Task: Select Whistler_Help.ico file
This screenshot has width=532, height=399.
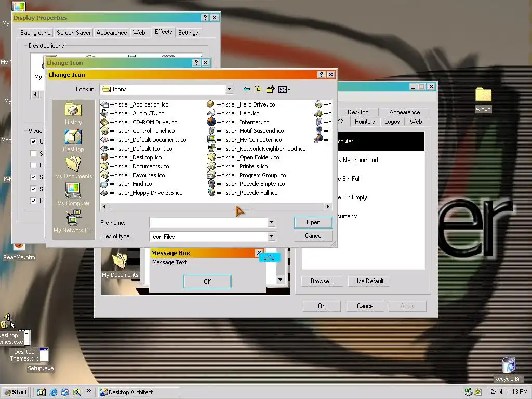Action: coord(233,113)
